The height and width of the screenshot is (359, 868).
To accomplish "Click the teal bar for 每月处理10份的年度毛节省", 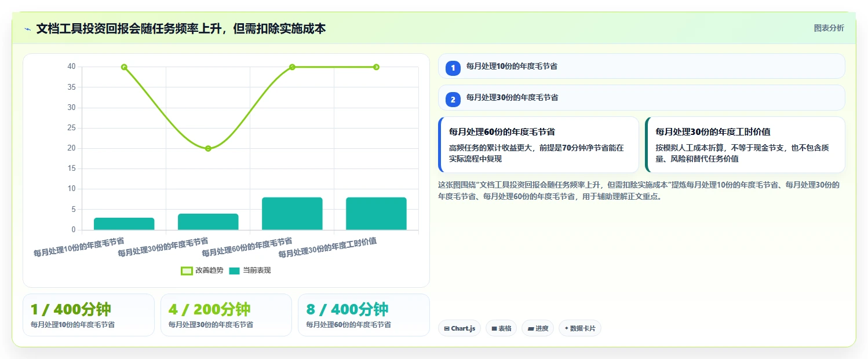I will pyautogui.click(x=124, y=224).
